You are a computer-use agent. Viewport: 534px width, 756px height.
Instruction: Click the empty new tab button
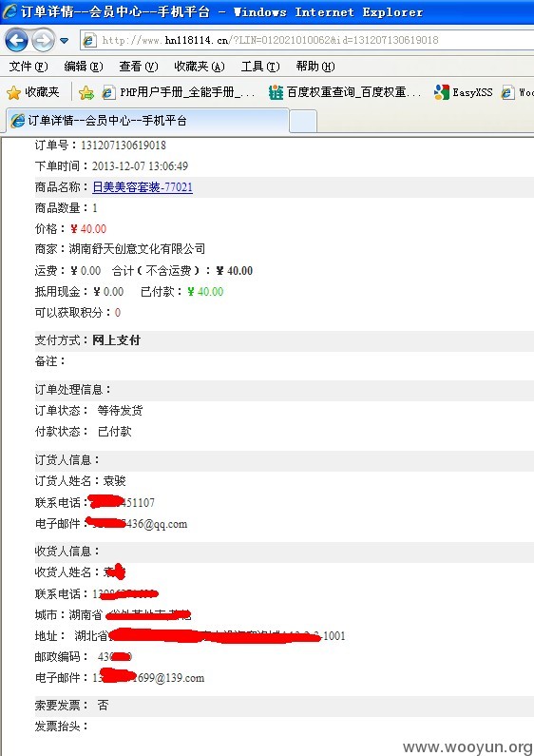(x=303, y=121)
